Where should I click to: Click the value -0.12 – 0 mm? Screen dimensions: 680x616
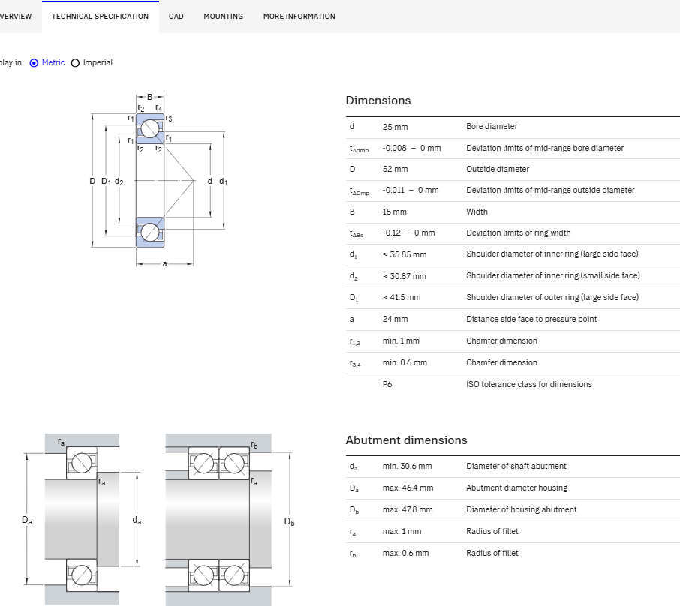click(x=408, y=233)
